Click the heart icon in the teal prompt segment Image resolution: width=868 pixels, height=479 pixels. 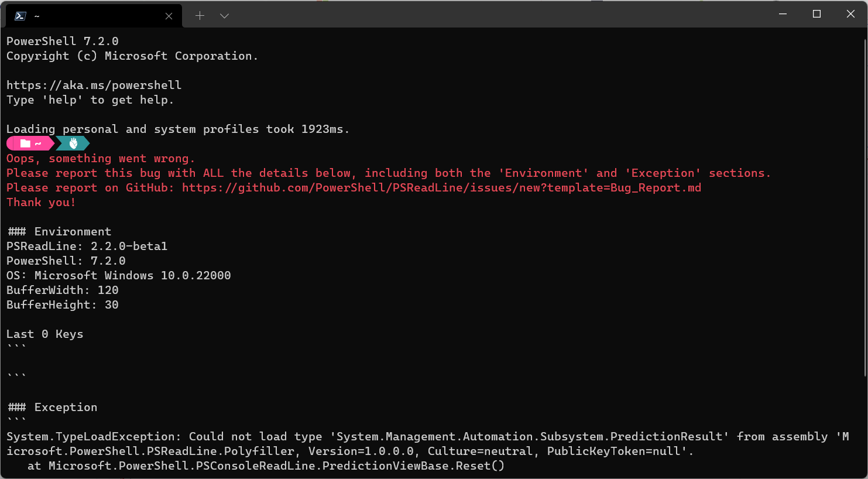point(73,143)
